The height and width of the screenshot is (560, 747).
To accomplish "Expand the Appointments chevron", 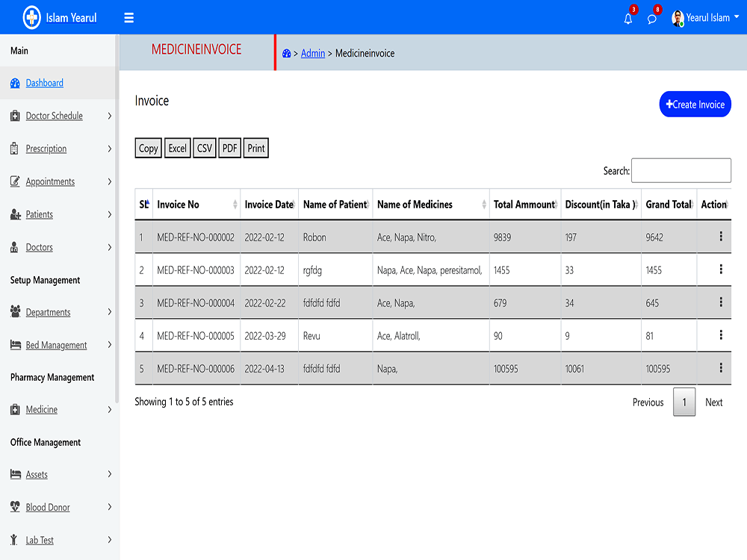I will (110, 181).
